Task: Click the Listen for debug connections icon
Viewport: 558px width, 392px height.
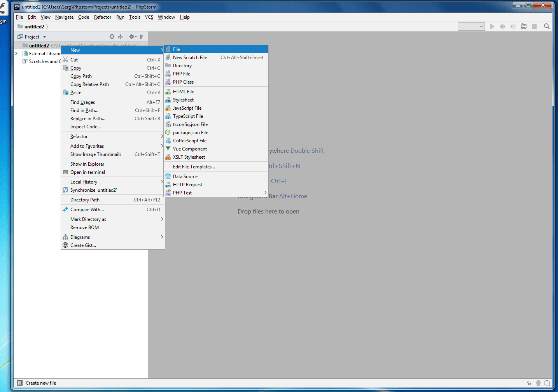Action: tap(524, 26)
